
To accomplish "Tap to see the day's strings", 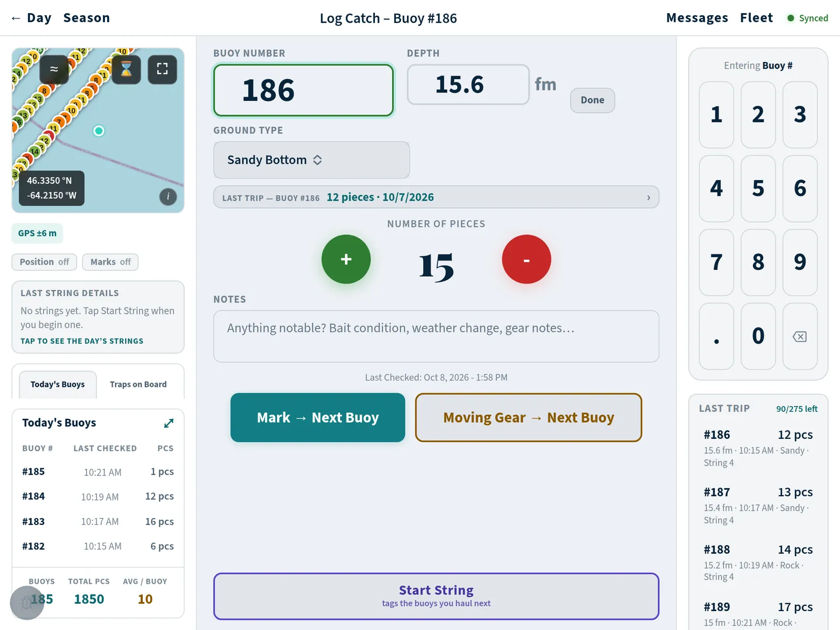I will point(82,341).
